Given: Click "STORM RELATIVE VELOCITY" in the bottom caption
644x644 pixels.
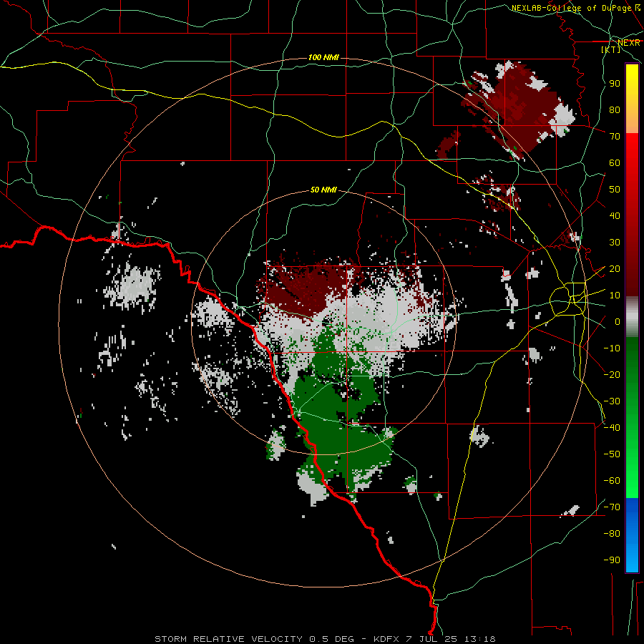Looking at the screenshot, I should coord(228,639).
